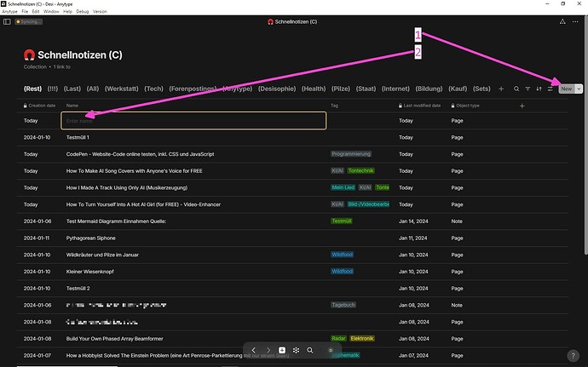Viewport: 588px width, 367px height.
Task: Open the Edit menu
Action: (x=36, y=12)
